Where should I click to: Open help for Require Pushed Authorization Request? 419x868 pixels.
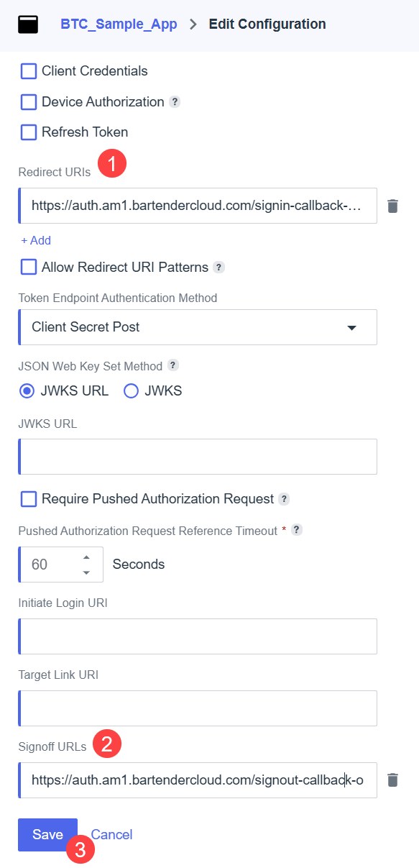click(x=284, y=499)
